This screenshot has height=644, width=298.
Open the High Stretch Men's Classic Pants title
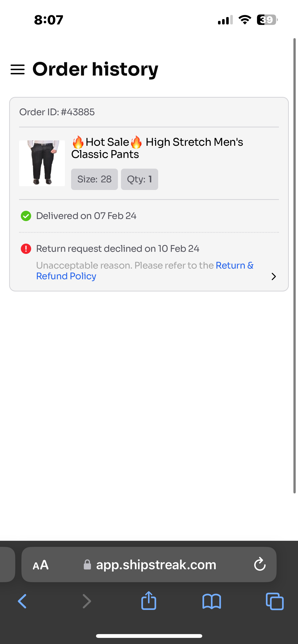pyautogui.click(x=157, y=148)
